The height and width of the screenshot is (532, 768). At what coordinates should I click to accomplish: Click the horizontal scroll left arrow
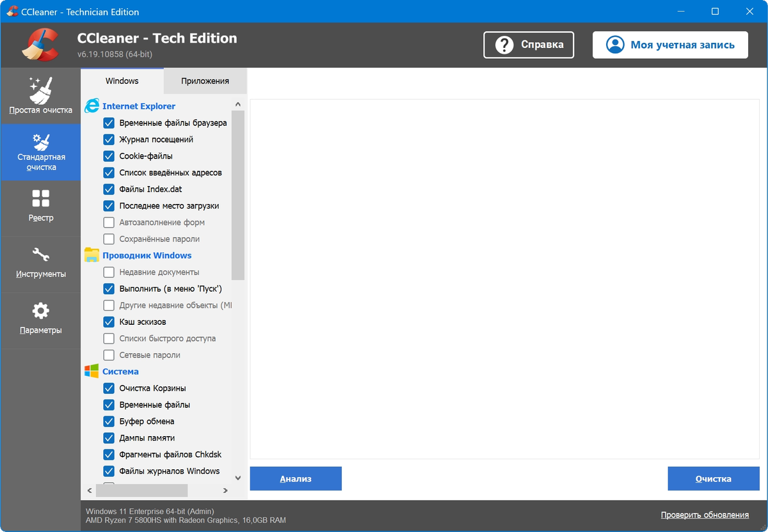88,490
